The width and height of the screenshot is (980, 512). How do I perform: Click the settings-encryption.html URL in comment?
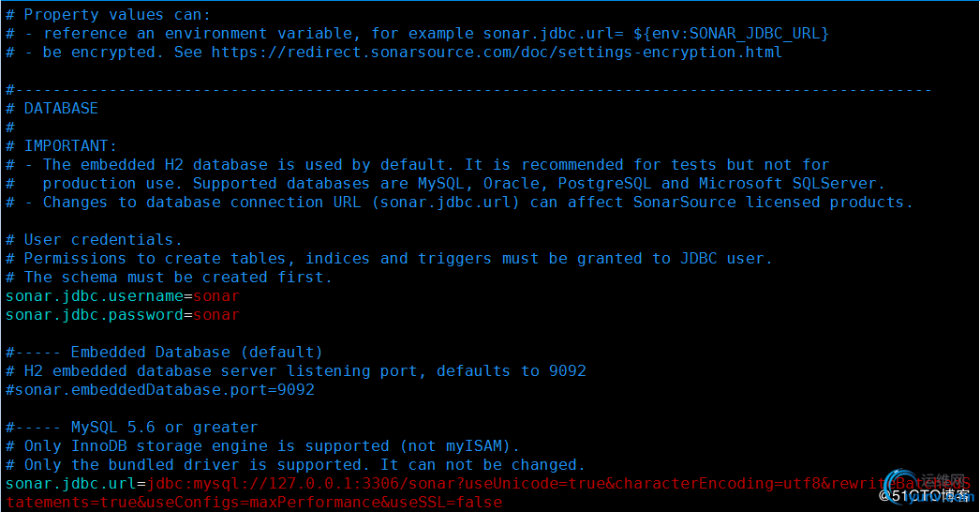click(497, 53)
